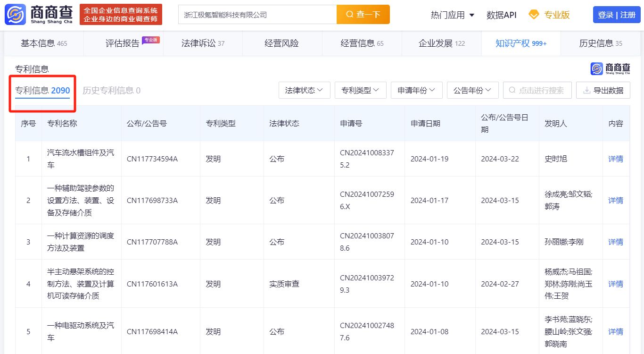Click the 专业版 badge on 评估报告
The width and height of the screenshot is (644, 354).
151,40
